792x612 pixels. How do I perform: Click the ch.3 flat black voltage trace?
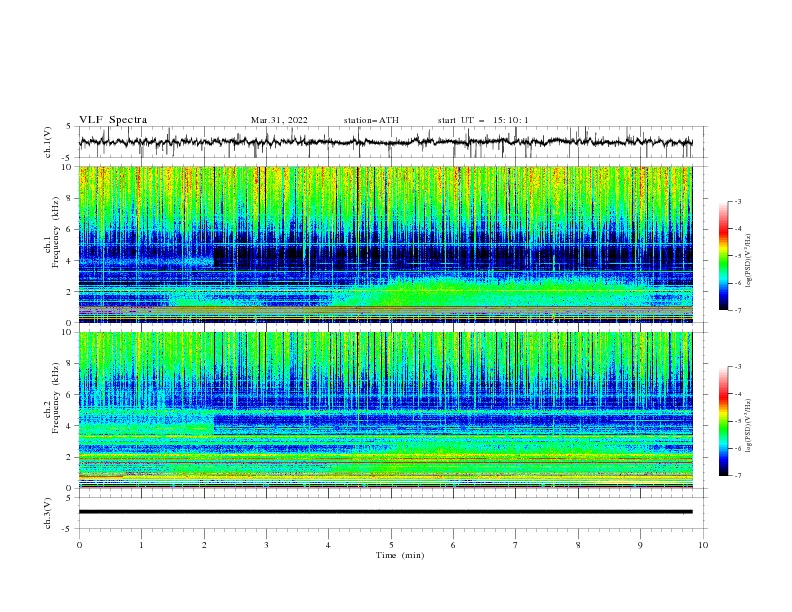pos(385,512)
